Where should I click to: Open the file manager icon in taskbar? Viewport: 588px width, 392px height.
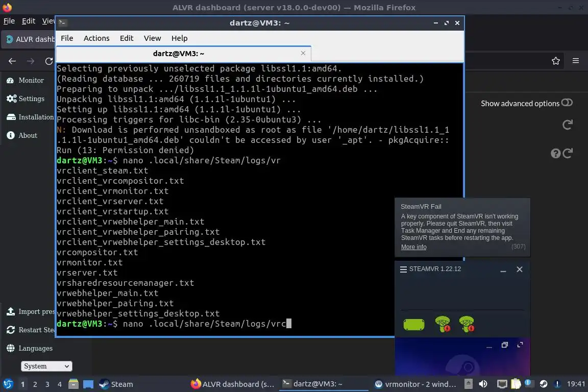tap(73, 384)
